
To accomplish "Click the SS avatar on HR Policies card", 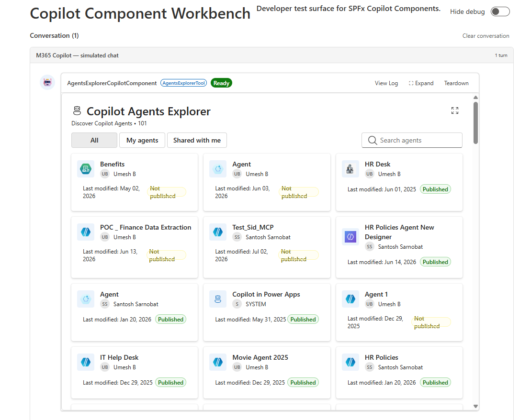I will (370, 367).
